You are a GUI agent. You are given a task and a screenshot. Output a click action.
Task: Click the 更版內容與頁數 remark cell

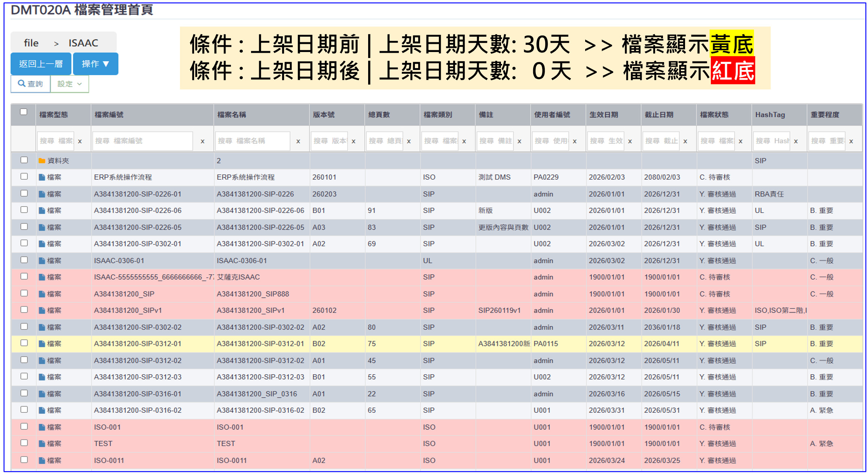coord(503,228)
